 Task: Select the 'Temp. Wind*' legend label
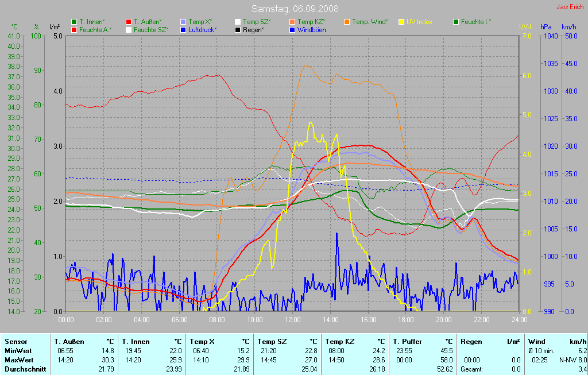[370, 22]
